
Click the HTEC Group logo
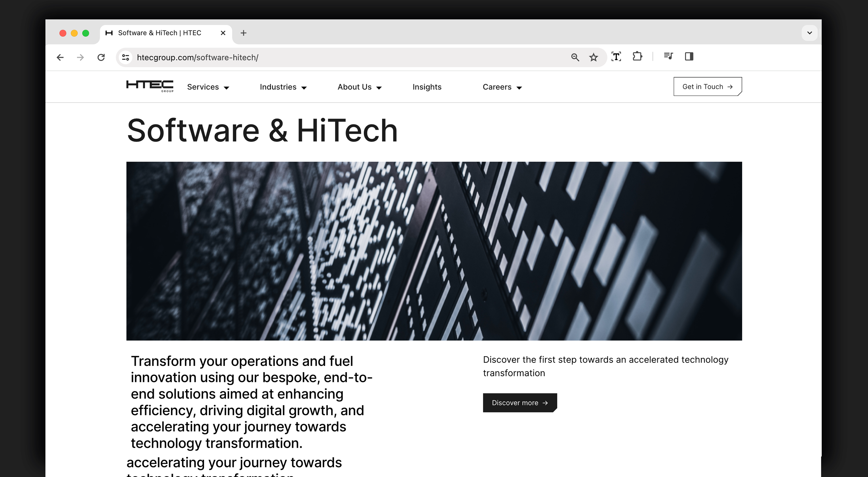tap(150, 86)
